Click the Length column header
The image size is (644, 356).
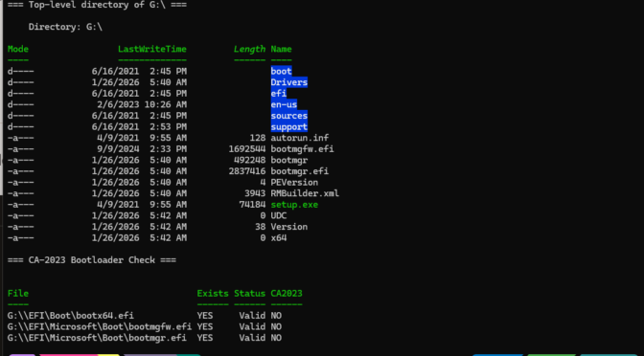[x=249, y=49]
